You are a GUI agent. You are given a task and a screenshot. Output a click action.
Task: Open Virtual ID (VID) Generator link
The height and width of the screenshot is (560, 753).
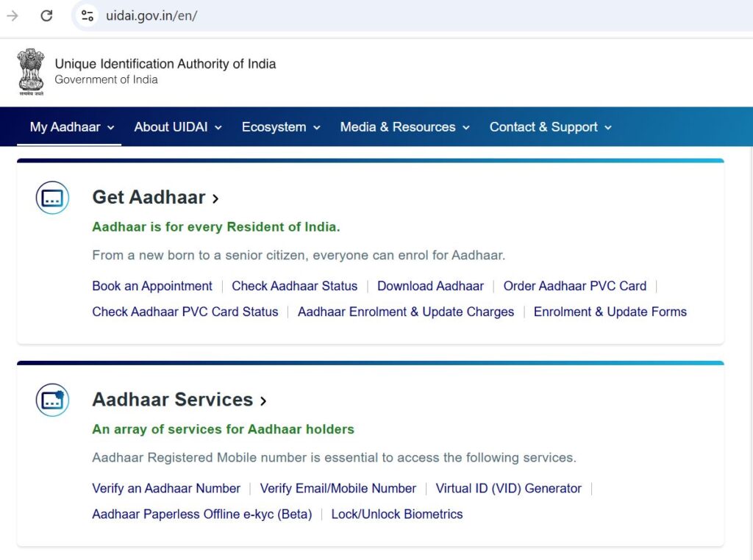pos(508,489)
